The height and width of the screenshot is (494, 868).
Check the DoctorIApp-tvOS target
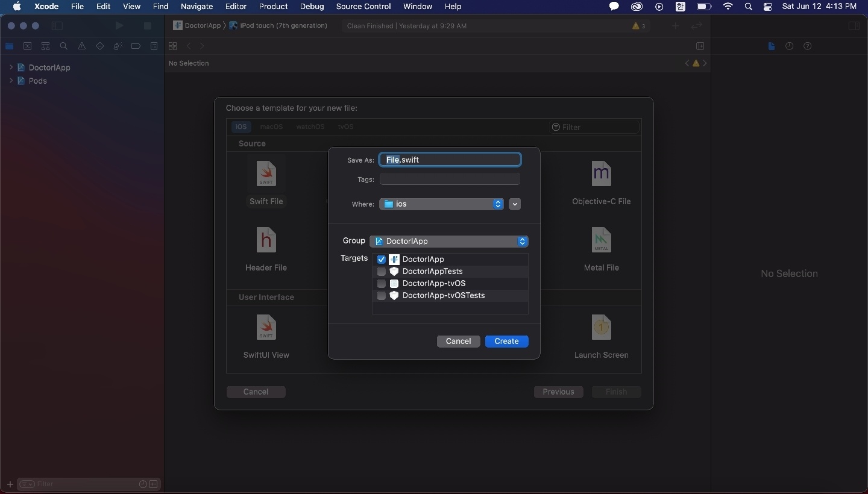pyautogui.click(x=381, y=284)
